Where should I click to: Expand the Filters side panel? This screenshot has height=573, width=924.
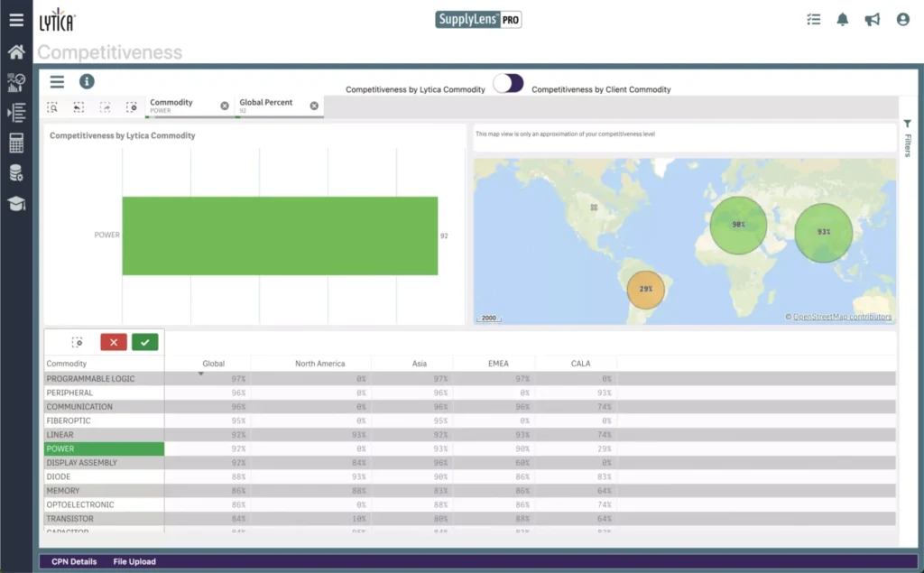[x=908, y=138]
